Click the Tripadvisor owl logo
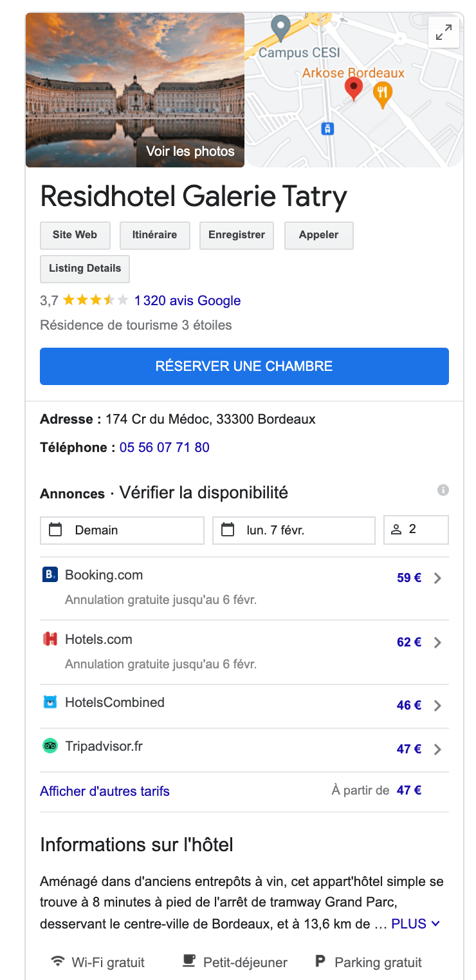 point(50,746)
